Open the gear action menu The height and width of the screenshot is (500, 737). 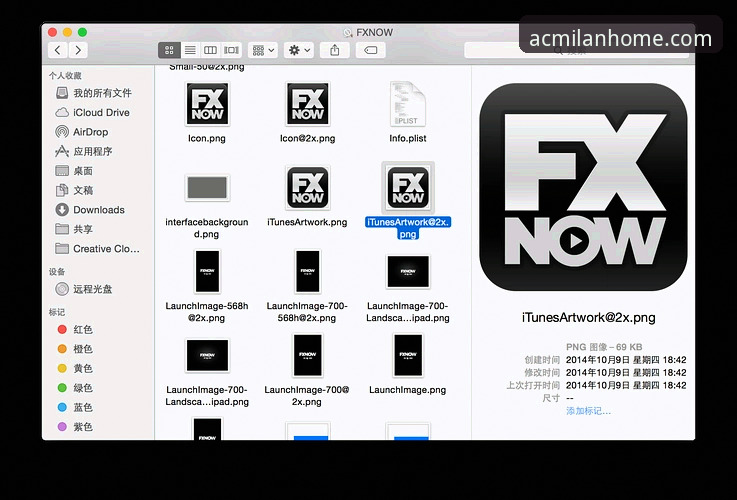[x=299, y=50]
